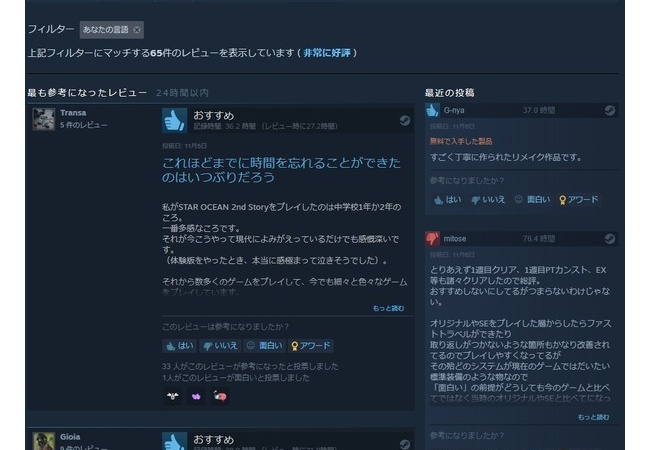The image size is (650, 450).
Task: Remove the あなたの言語 filter tag
Action: (137, 30)
